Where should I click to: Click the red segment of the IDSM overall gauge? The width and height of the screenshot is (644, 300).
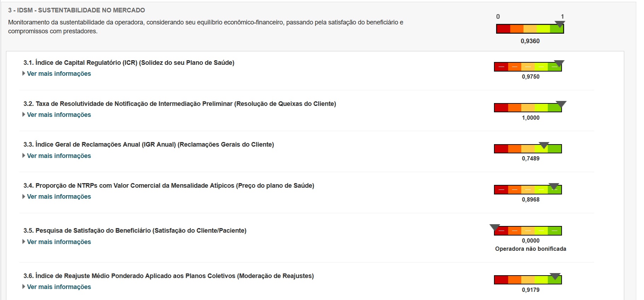tap(504, 29)
